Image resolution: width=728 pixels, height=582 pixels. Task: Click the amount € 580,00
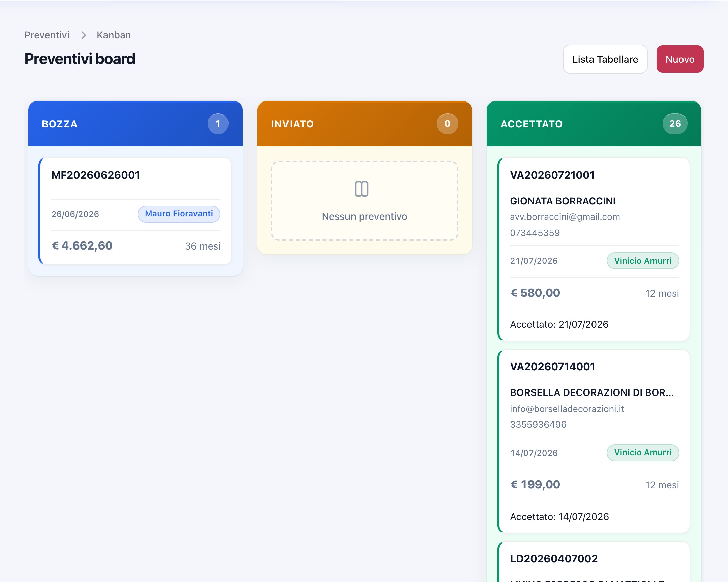[x=535, y=293]
